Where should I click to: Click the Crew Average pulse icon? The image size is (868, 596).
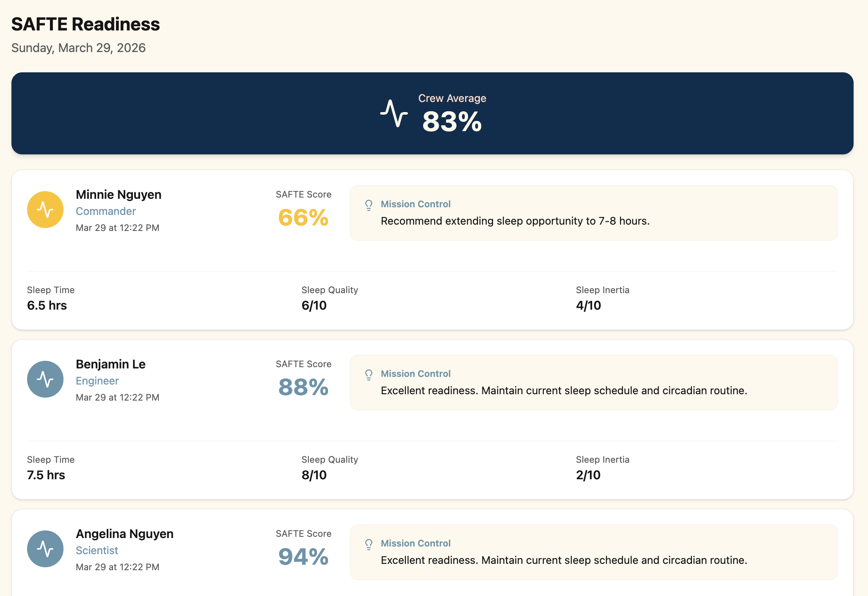click(394, 113)
